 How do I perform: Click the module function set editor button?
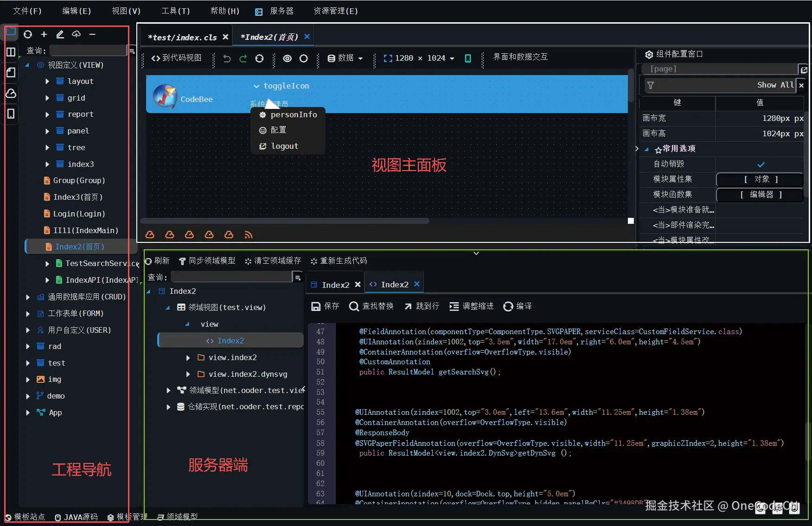tap(760, 195)
